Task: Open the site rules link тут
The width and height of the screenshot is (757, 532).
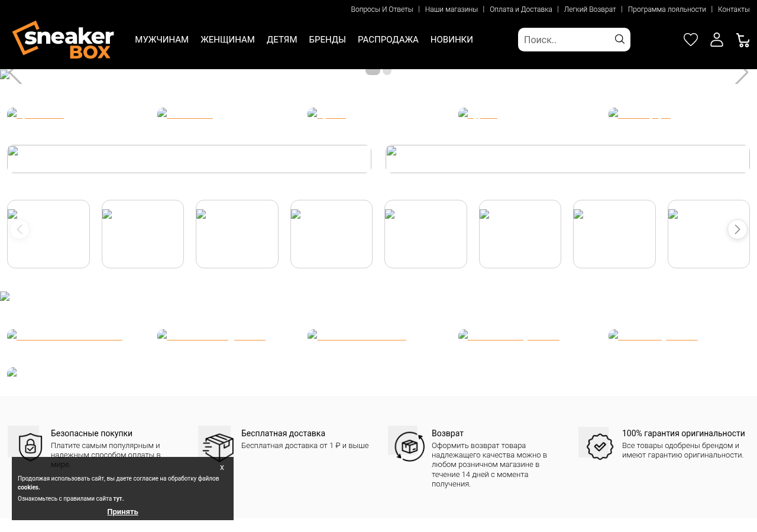Action: point(118,499)
